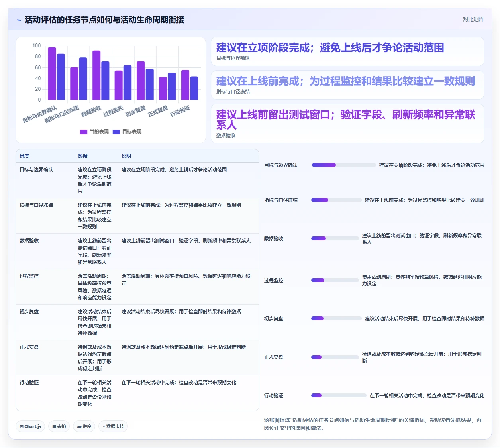Open the card titled 建议在立项阶段完成
Viewport: 500px width, 448px height.
pos(347,51)
